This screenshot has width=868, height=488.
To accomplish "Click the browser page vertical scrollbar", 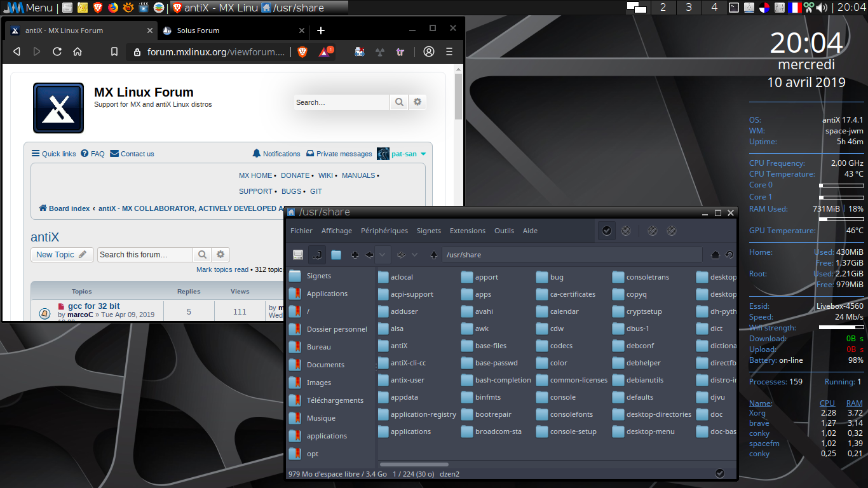I will (x=459, y=97).
